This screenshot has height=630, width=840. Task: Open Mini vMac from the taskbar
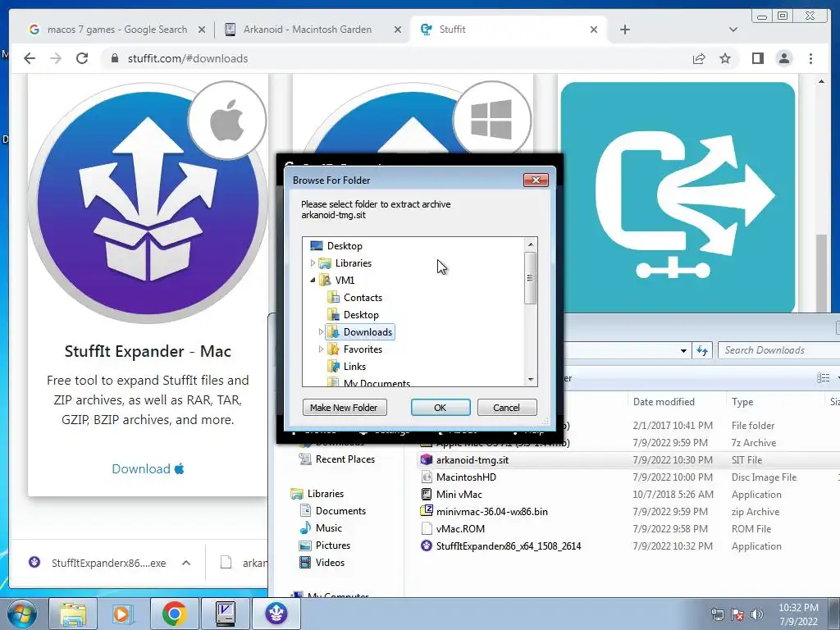point(226,614)
